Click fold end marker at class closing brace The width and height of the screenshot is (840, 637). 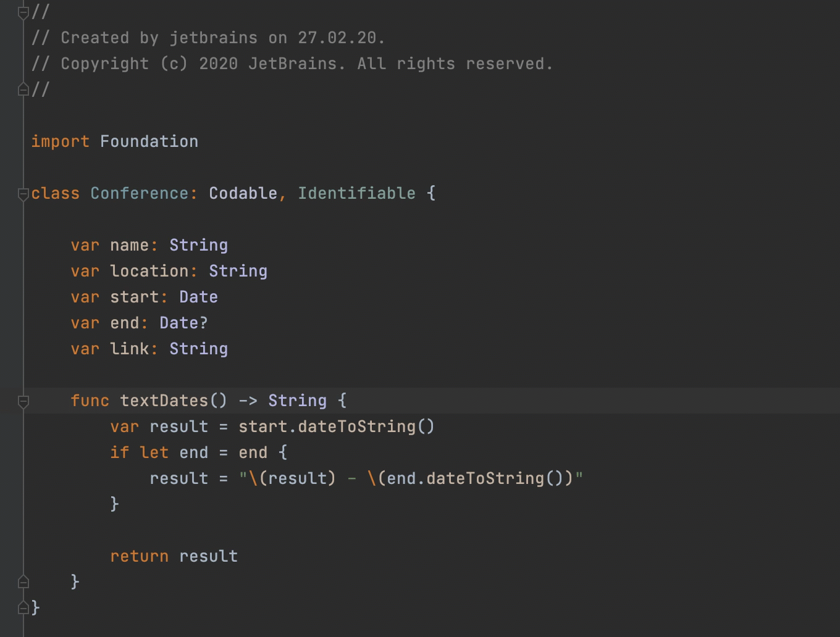point(23,608)
